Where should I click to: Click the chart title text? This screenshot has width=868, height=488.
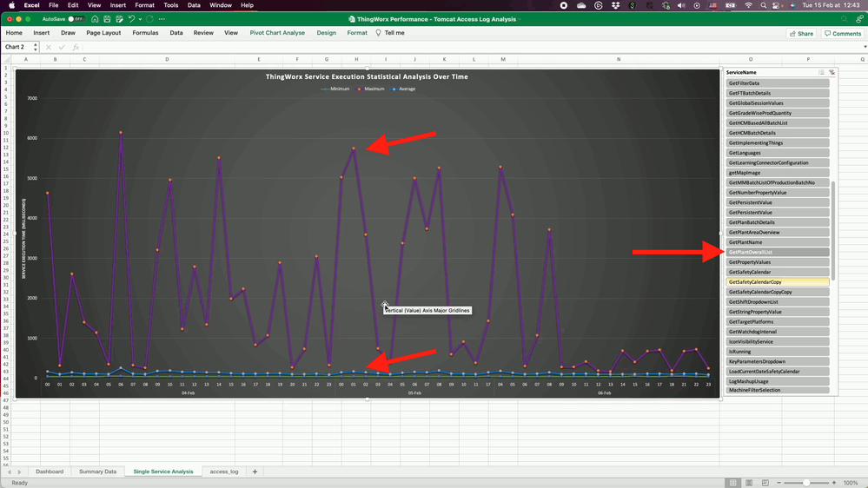tap(367, 77)
